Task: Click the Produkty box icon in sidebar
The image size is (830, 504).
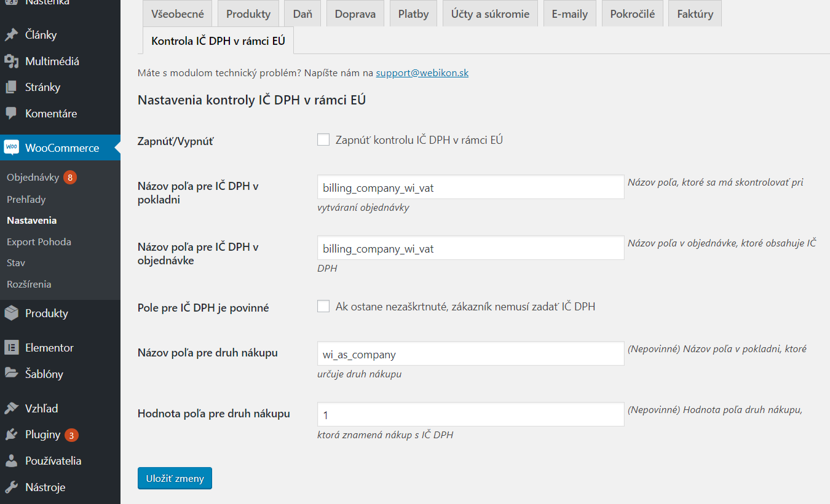Action: [x=11, y=313]
